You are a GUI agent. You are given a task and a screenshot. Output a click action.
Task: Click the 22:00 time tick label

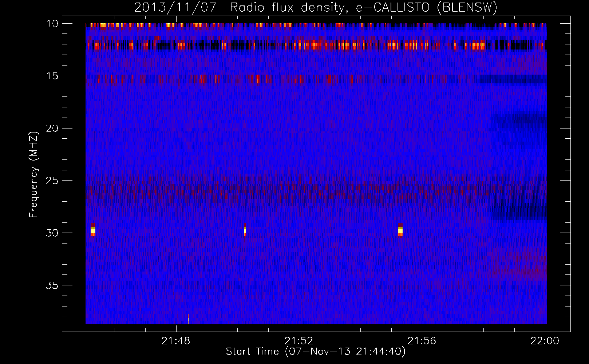pos(545,341)
